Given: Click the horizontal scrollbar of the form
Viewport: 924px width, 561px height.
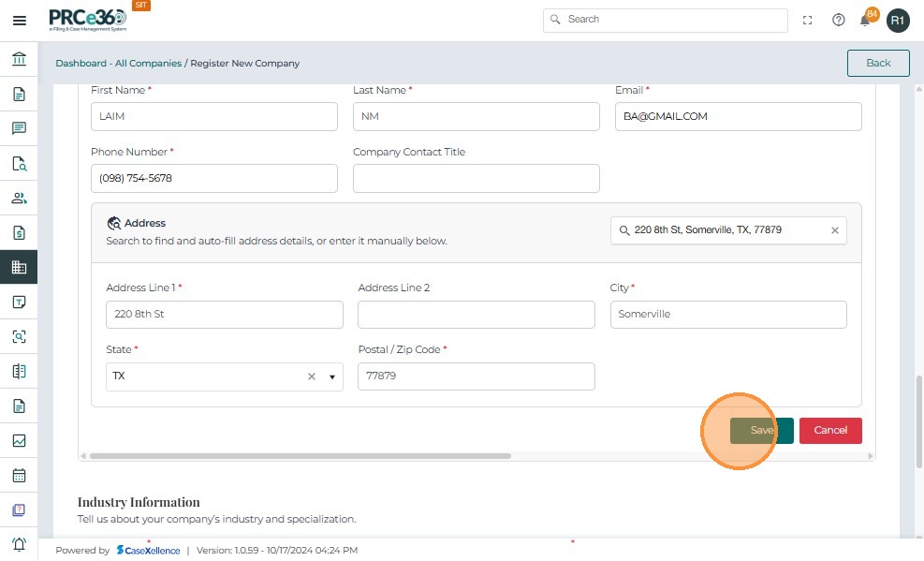Looking at the screenshot, I should (x=300, y=456).
